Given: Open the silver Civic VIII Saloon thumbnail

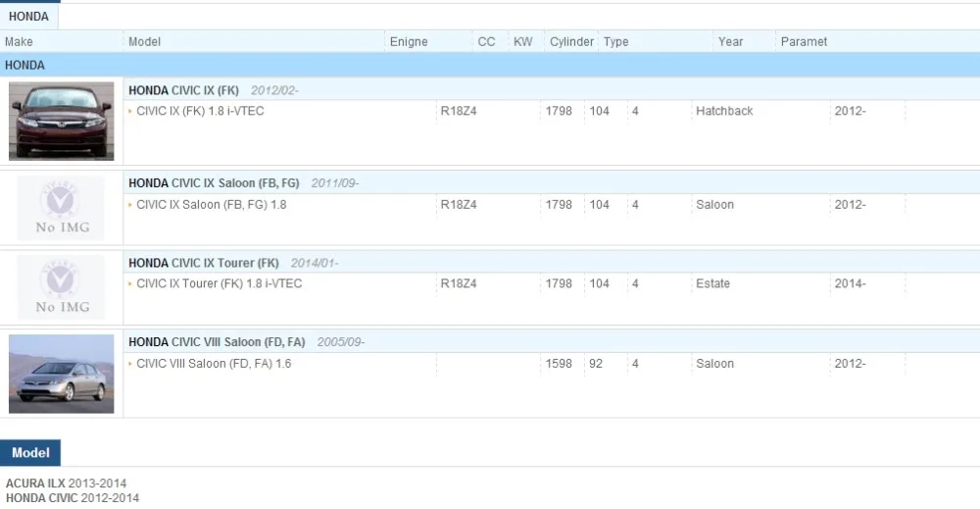Looking at the screenshot, I should (x=61, y=374).
